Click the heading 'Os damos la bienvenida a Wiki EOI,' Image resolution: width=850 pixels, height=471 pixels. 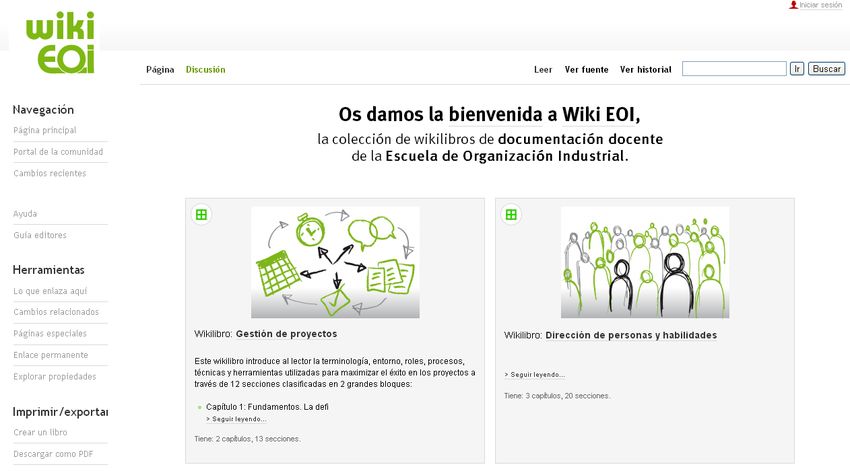pos(490,114)
